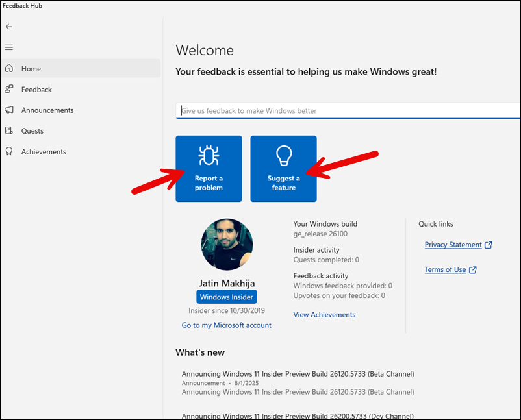Click the Your Windows build label

[325, 224]
